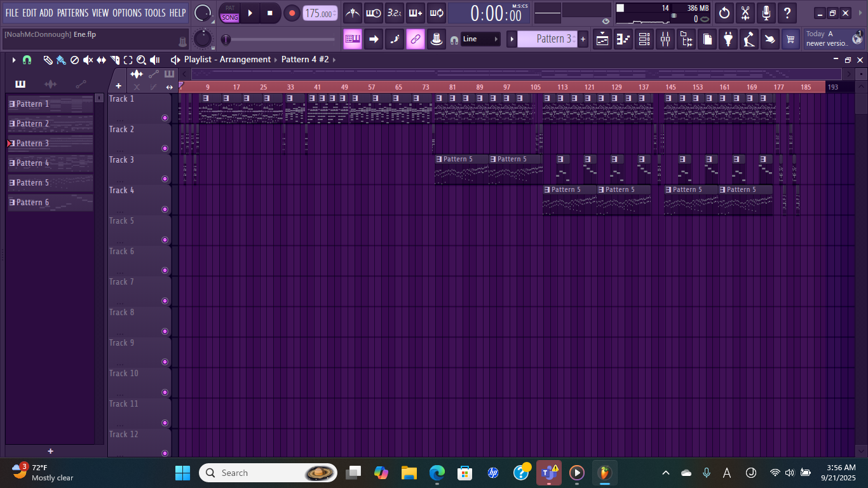Toggle link-to-controller chain icon
Image resolution: width=868 pixels, height=488 pixels.
coord(416,39)
